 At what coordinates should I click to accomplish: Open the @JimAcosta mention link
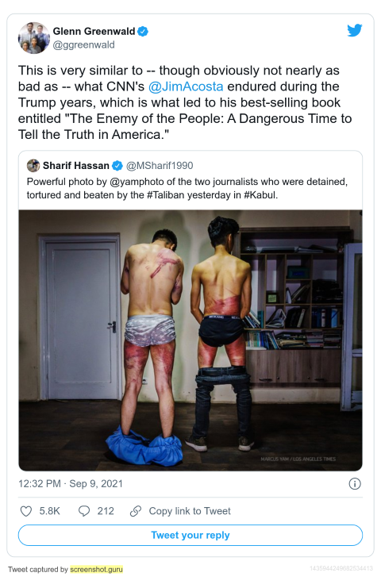[x=186, y=86]
